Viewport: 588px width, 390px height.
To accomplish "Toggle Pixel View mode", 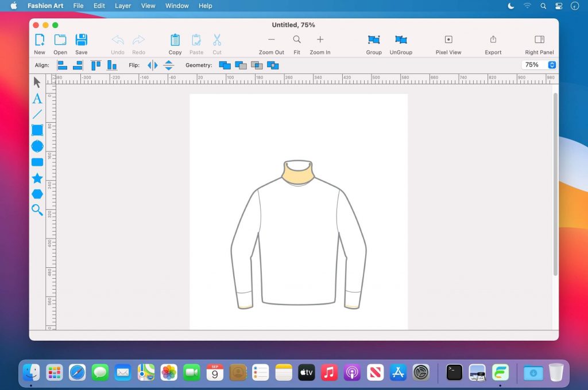I will [448, 44].
